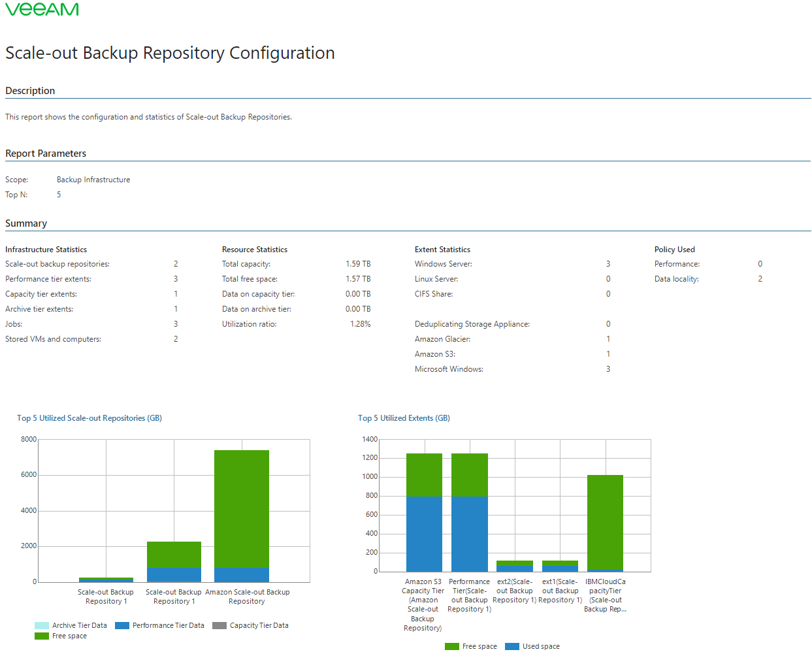This screenshot has height=654, width=812.
Task: Click the Free space swatch in repositories legend
Action: (42, 636)
